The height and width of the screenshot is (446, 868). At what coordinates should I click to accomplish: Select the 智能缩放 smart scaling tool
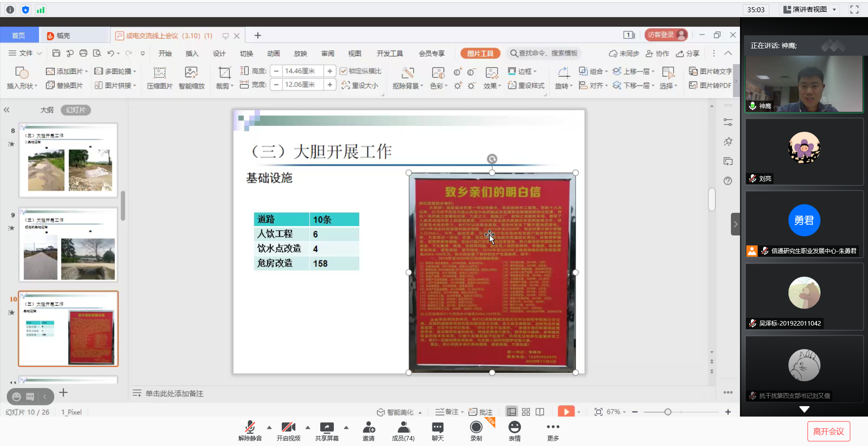point(191,73)
